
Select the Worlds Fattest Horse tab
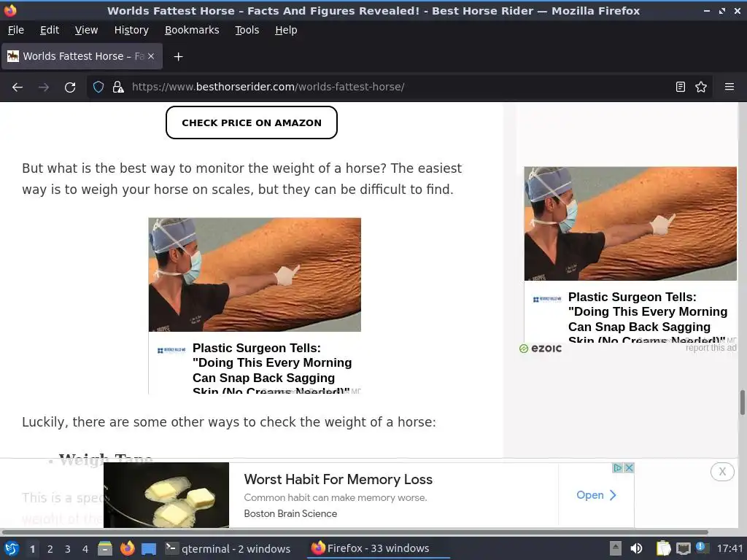(82, 56)
